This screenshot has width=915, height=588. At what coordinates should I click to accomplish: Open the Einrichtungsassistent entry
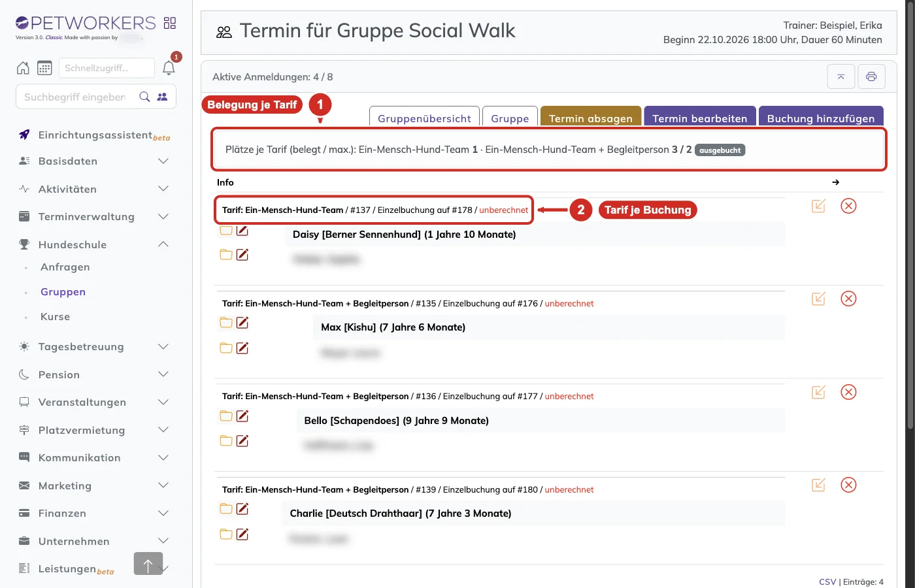click(95, 135)
